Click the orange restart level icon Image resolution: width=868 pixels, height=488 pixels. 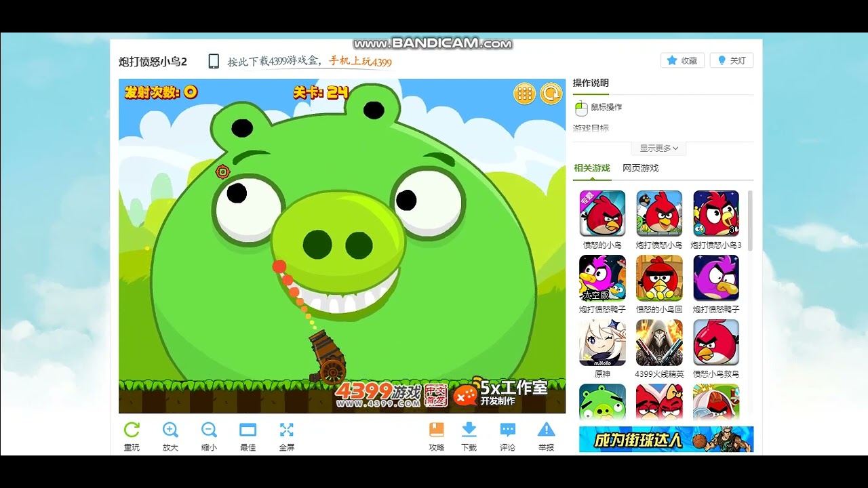click(x=551, y=94)
